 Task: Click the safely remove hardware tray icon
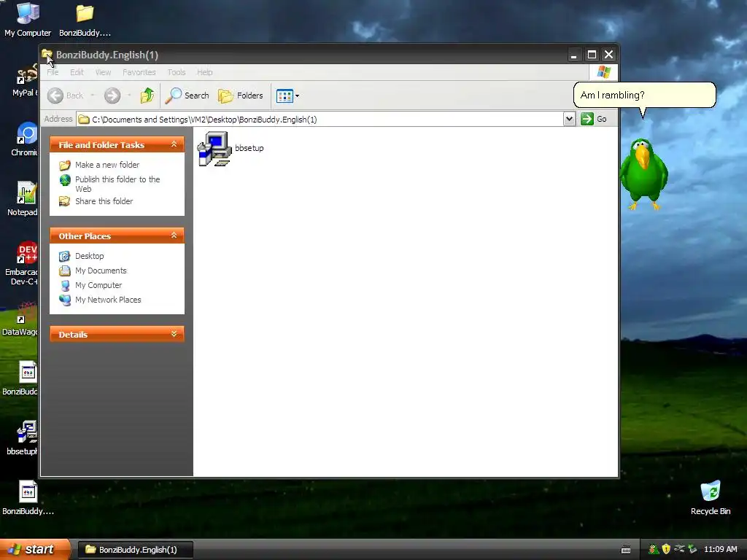click(x=693, y=550)
